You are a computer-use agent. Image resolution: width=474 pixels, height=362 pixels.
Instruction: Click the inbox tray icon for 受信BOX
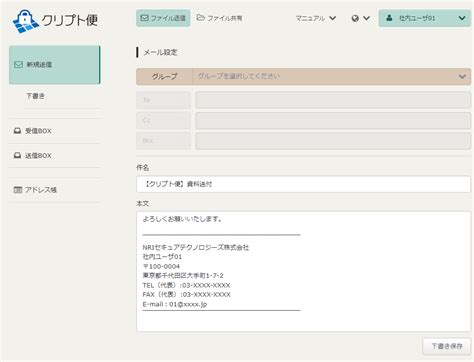(17, 131)
